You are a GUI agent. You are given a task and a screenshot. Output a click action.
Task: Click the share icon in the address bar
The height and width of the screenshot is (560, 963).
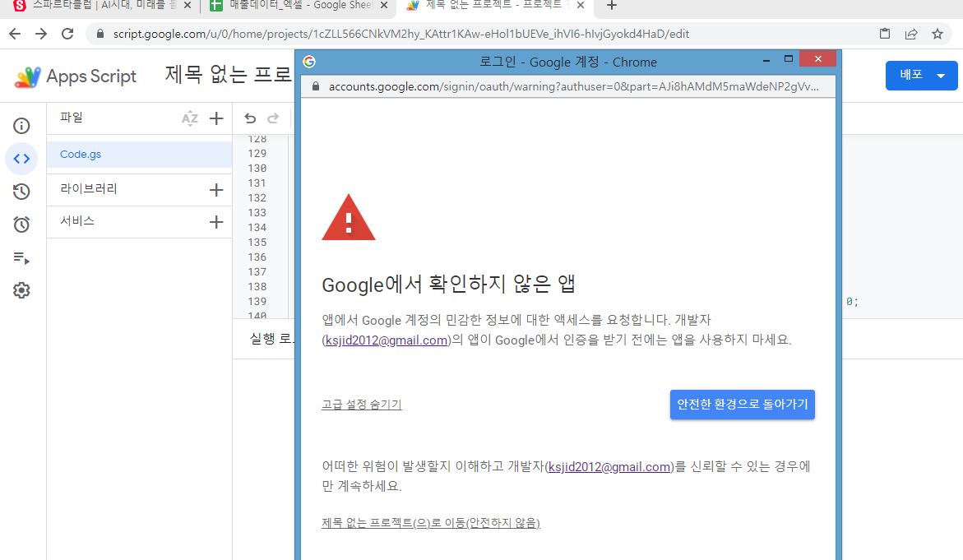pos(911,34)
